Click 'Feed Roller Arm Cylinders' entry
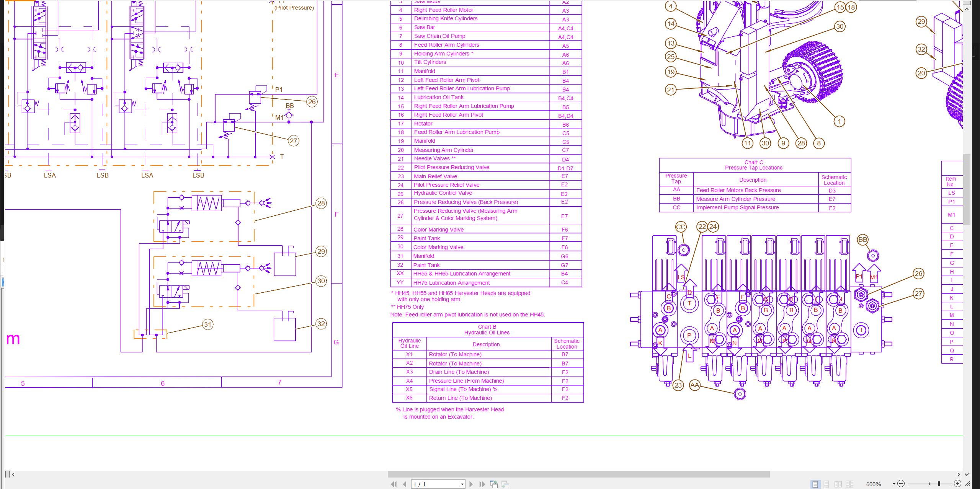This screenshot has width=980, height=489. [446, 45]
